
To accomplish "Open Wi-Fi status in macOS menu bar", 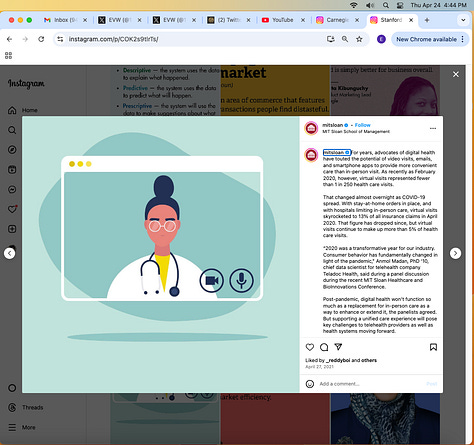I will tap(354, 5).
